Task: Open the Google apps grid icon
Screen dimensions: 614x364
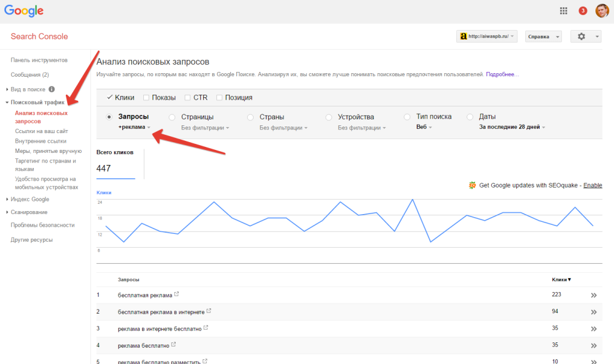Action: pos(564,11)
